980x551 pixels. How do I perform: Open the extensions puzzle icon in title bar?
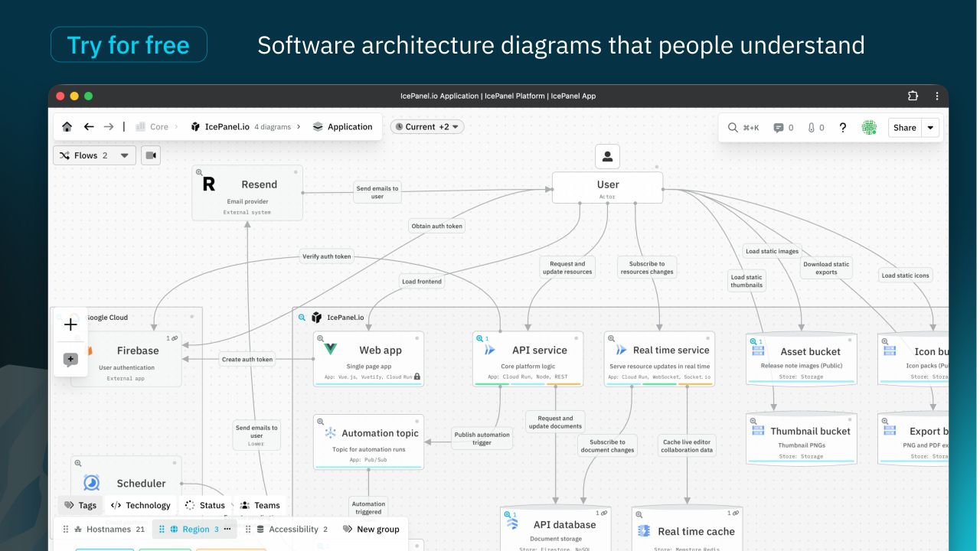tap(913, 96)
